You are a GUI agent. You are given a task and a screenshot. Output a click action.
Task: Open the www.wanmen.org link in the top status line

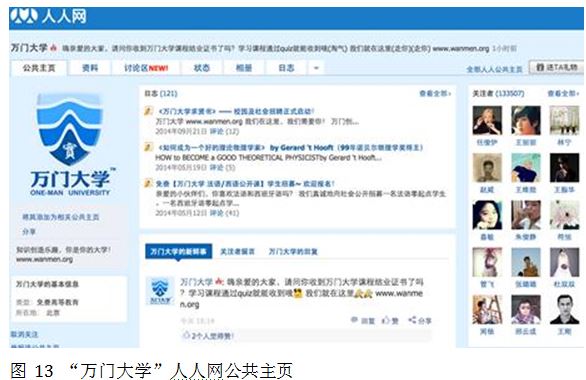tap(460, 48)
